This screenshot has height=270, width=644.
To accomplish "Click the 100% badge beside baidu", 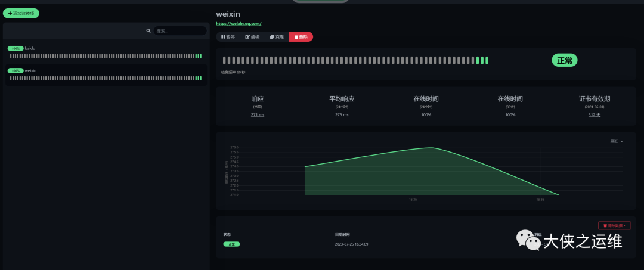I will pyautogui.click(x=16, y=48).
